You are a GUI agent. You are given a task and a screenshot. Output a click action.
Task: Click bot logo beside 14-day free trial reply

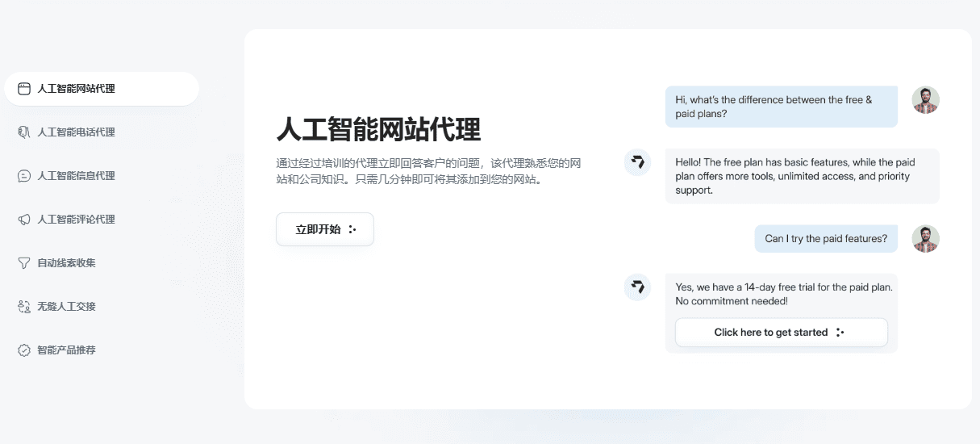pyautogui.click(x=638, y=287)
